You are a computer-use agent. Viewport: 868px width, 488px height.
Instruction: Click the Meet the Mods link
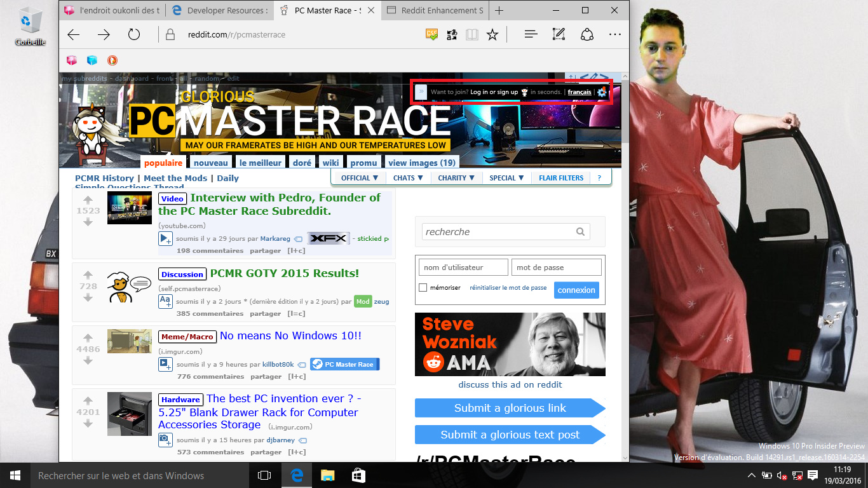point(175,179)
